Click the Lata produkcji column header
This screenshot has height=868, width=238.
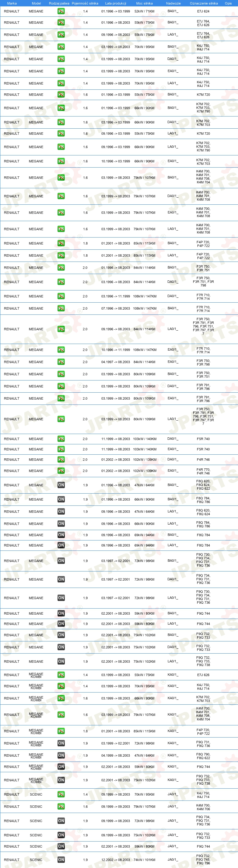(116, 3)
